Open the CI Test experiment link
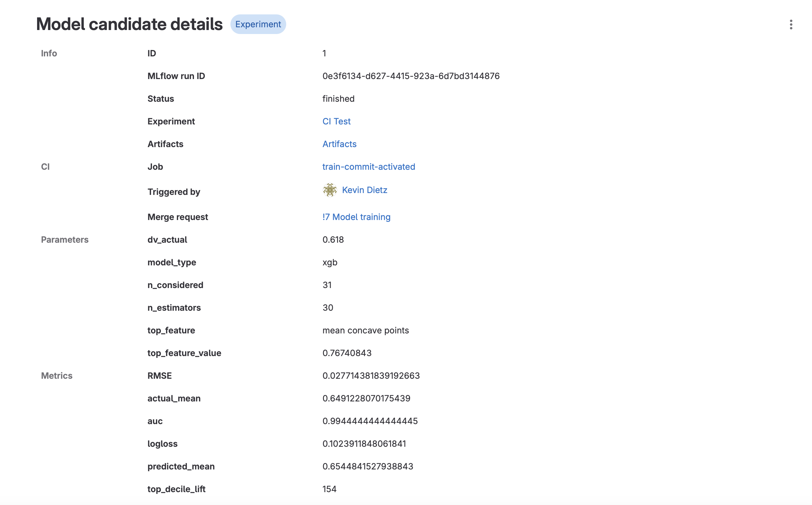This screenshot has width=812, height=505. [336, 121]
